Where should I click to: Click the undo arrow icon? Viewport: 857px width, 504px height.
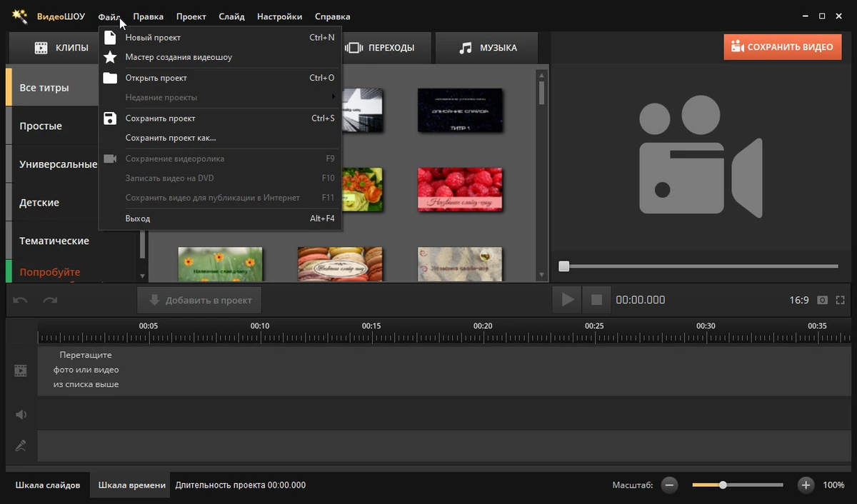[21, 301]
